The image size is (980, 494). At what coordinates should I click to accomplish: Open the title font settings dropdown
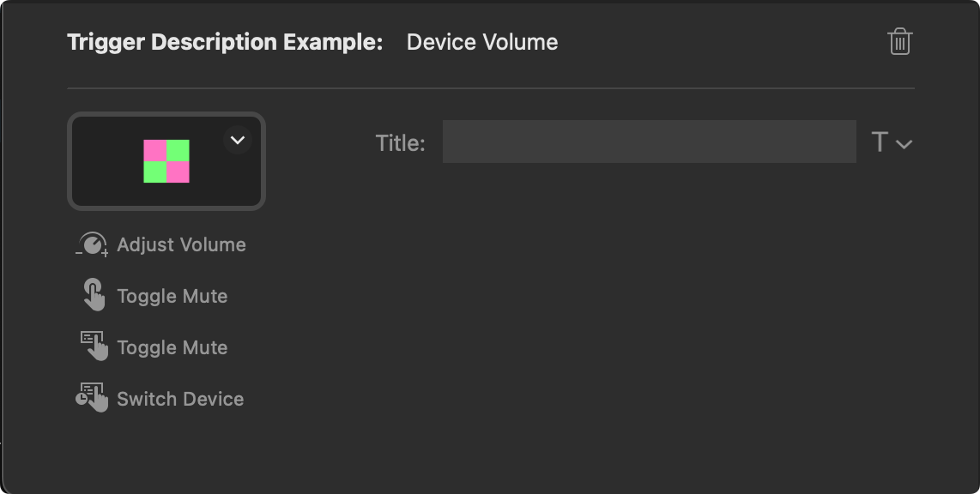tap(902, 142)
